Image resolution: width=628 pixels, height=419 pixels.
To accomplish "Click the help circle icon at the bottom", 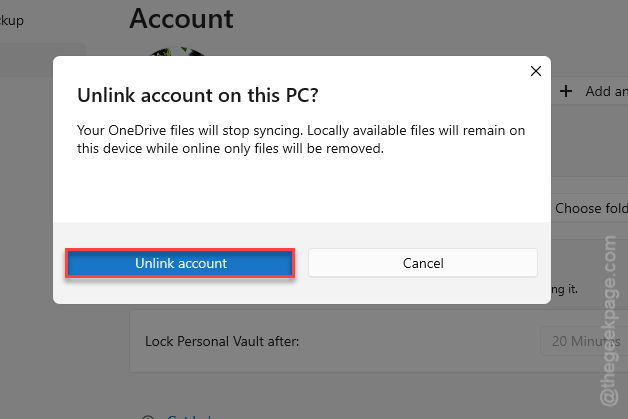I will click(x=148, y=417).
